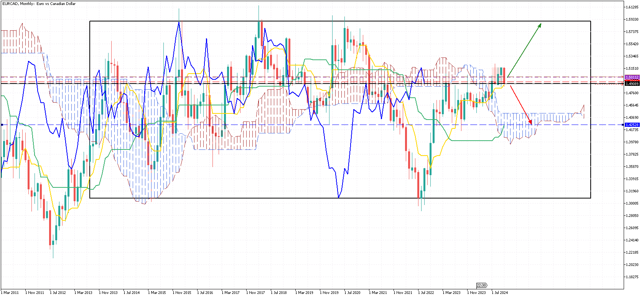
Task: Select the black 1.49089 price tag
Action: 632,84
